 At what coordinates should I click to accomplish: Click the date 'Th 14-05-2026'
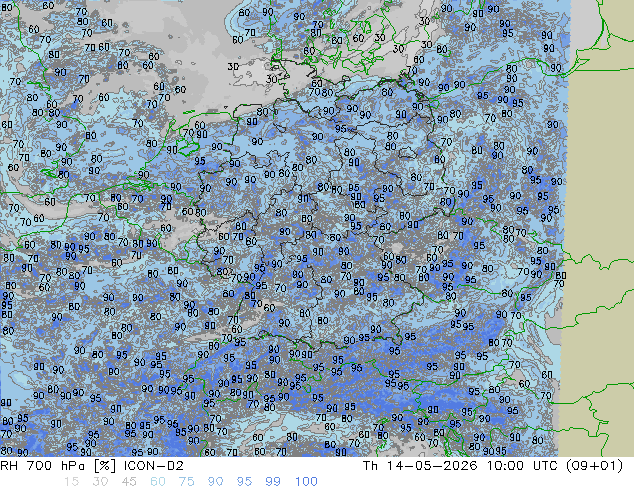pos(420,466)
